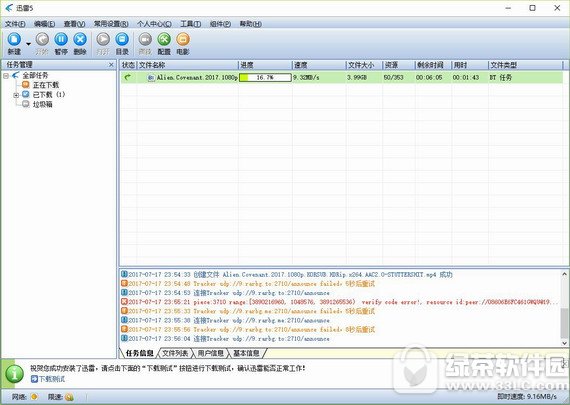Click the 网络 status icon in status bar
Viewport: 570px width, 405px height.
click(34, 397)
